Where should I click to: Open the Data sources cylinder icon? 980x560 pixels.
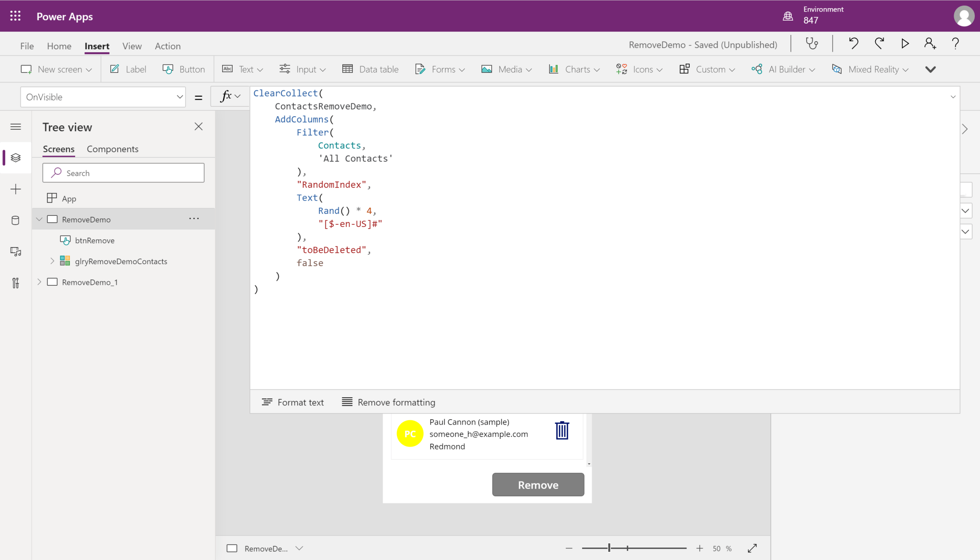(15, 220)
